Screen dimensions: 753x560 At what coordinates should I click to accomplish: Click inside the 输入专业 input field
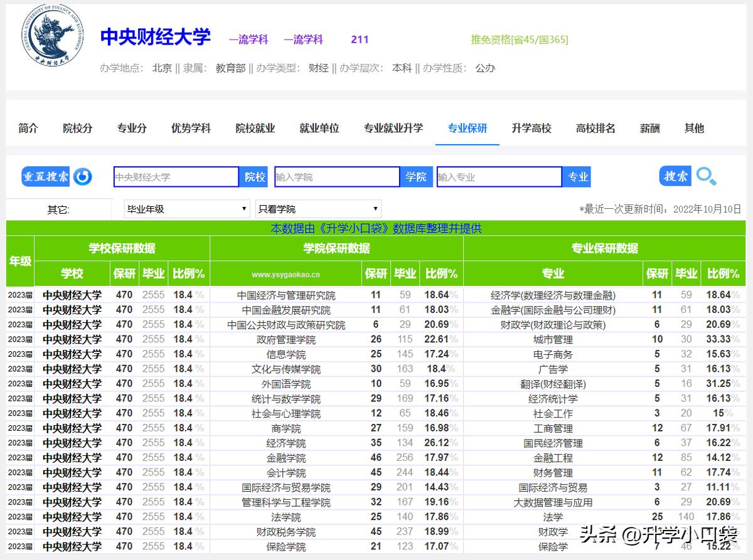[x=499, y=176]
